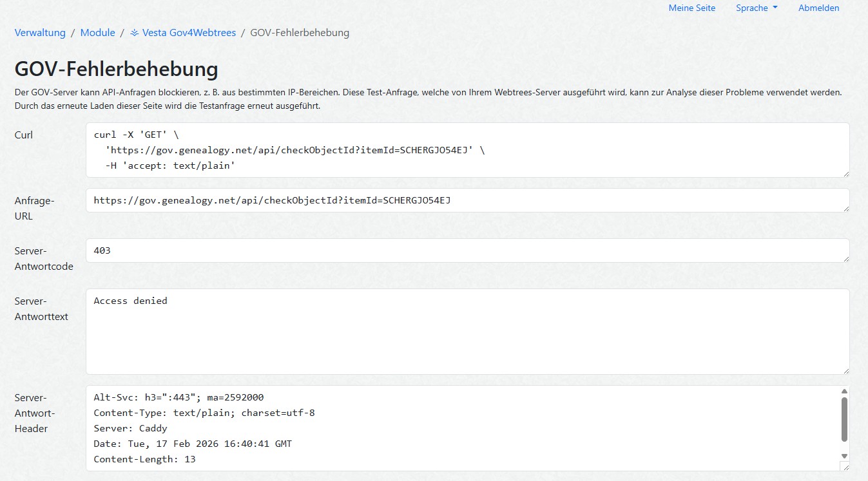Click the Server-Antworttext label
Screen dimensions: 868x481
(41, 308)
